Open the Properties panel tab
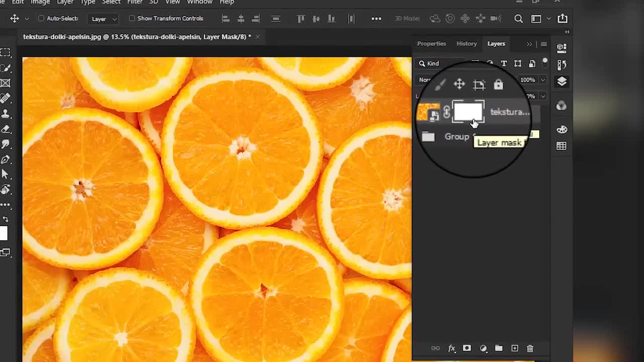 click(431, 44)
